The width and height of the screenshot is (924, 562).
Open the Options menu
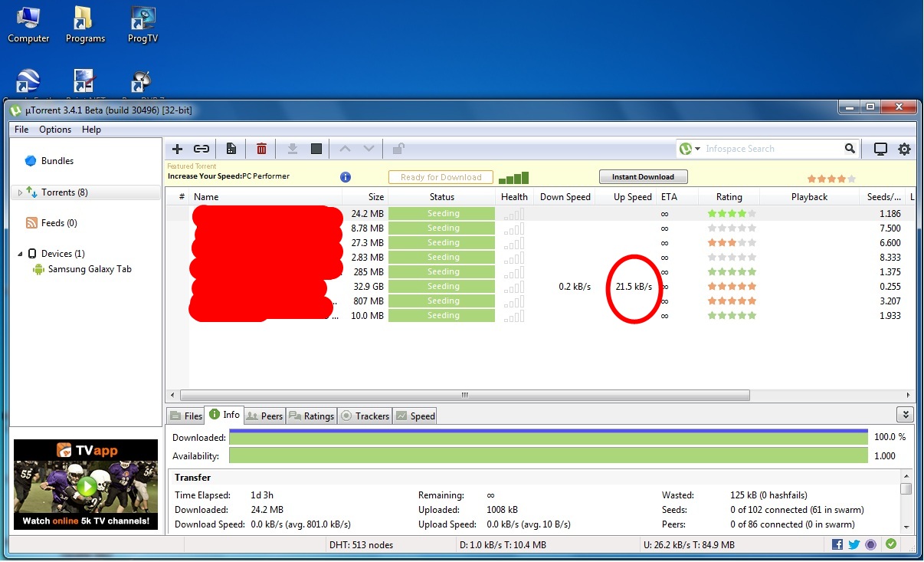[x=55, y=130]
